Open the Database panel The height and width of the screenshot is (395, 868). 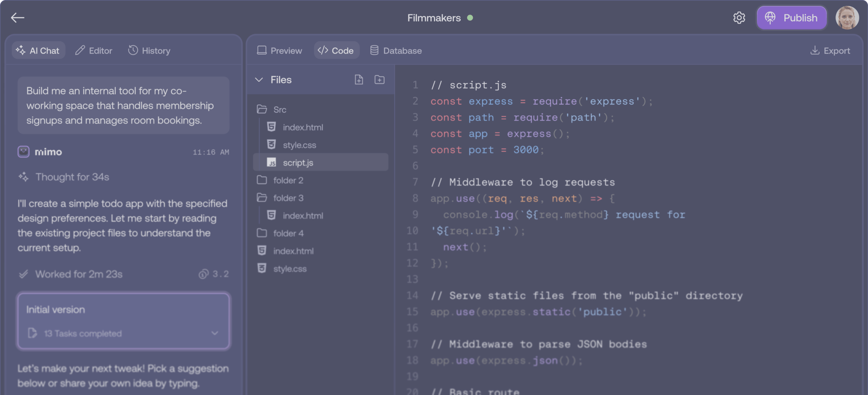pyautogui.click(x=396, y=50)
